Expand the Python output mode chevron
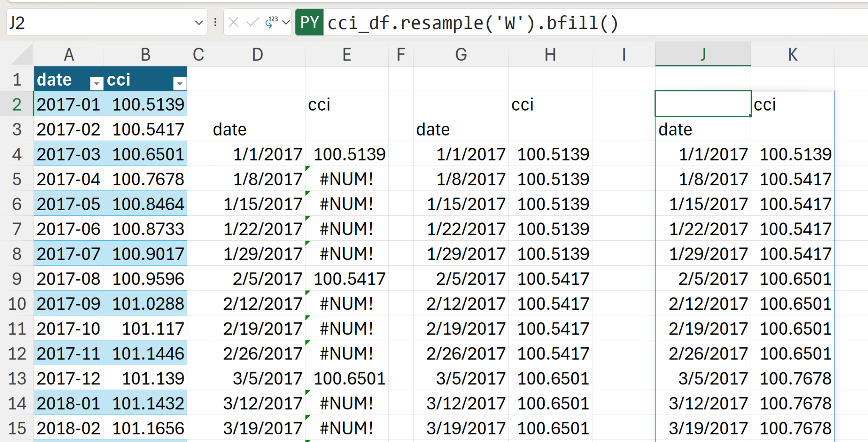Screen dimensions: 868x442 click(x=286, y=22)
